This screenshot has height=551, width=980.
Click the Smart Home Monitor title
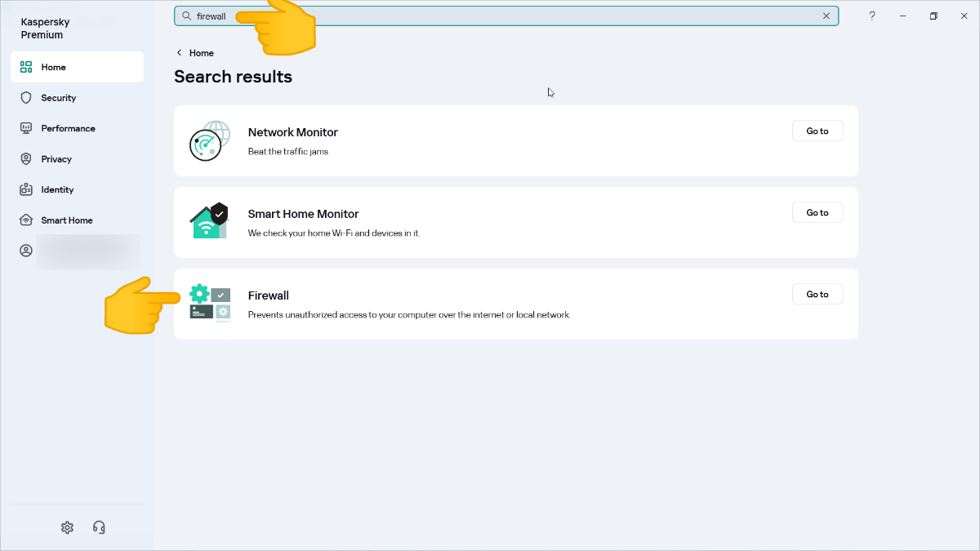(303, 214)
